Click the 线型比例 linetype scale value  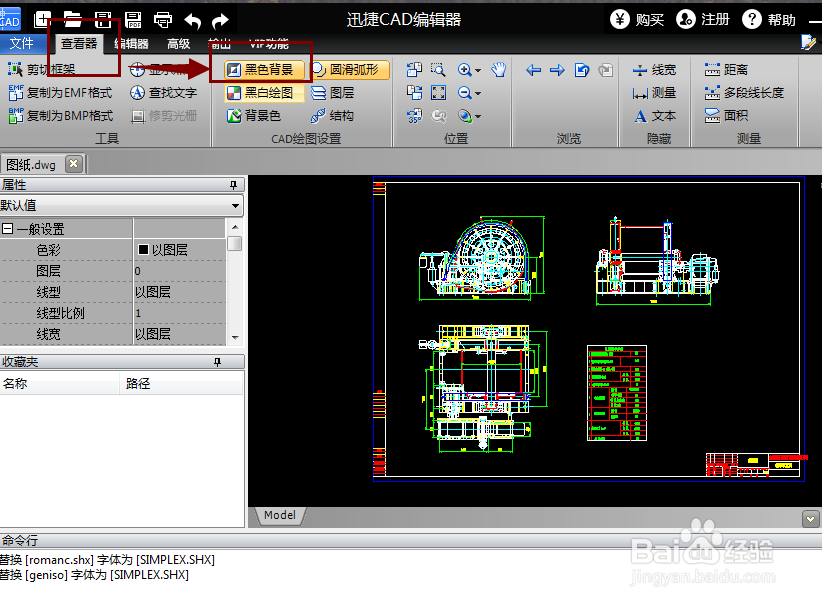[179, 313]
